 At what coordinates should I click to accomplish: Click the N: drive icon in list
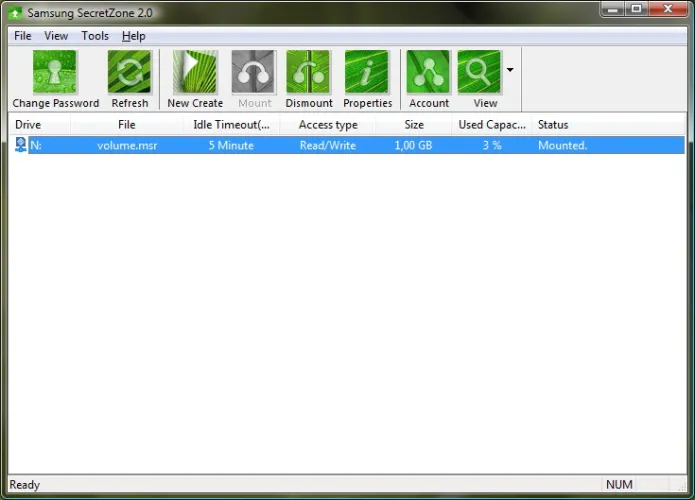click(x=20, y=145)
